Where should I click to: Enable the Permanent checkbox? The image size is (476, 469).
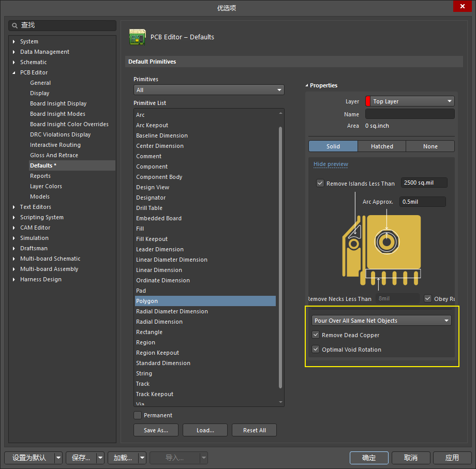pyautogui.click(x=138, y=415)
